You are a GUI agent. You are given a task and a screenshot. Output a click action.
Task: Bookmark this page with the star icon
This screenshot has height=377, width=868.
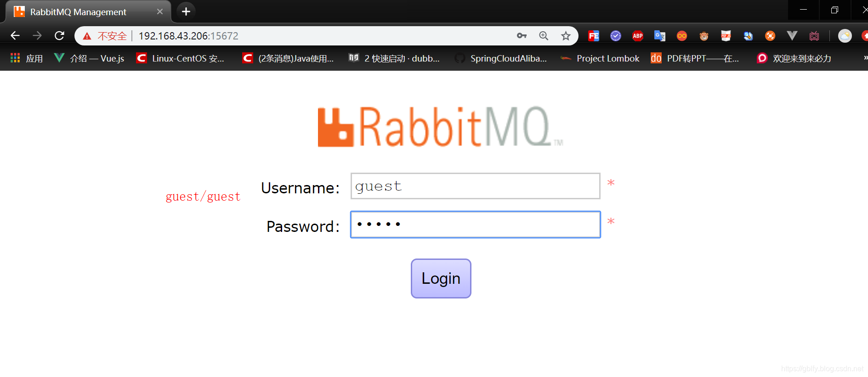[566, 36]
